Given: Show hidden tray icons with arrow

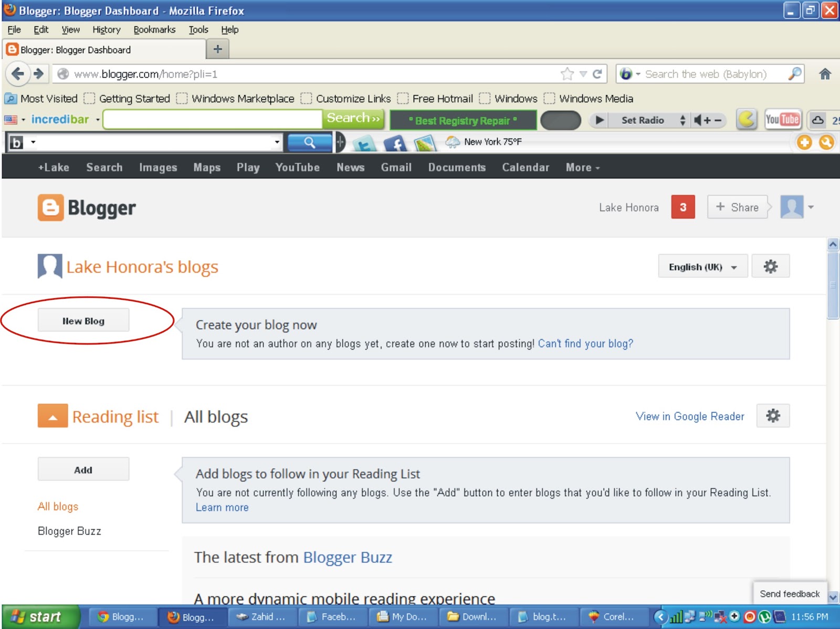Looking at the screenshot, I should pos(660,617).
